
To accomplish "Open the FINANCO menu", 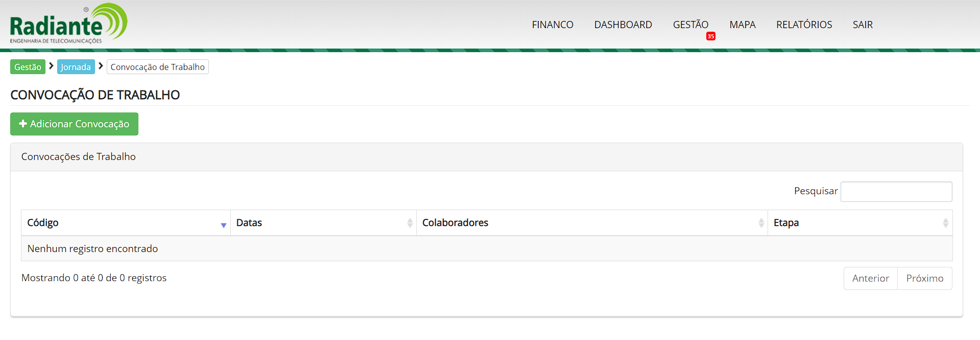I will click(552, 25).
